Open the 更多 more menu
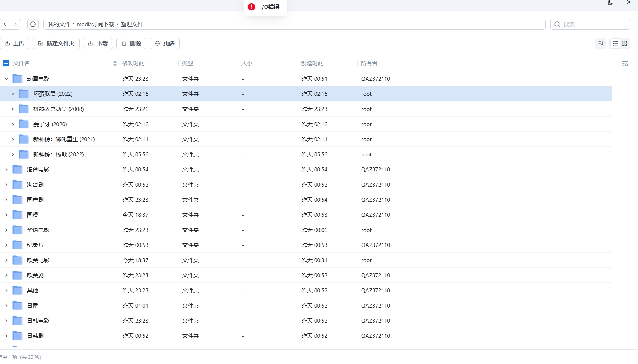The width and height of the screenshot is (638, 364). [x=165, y=43]
